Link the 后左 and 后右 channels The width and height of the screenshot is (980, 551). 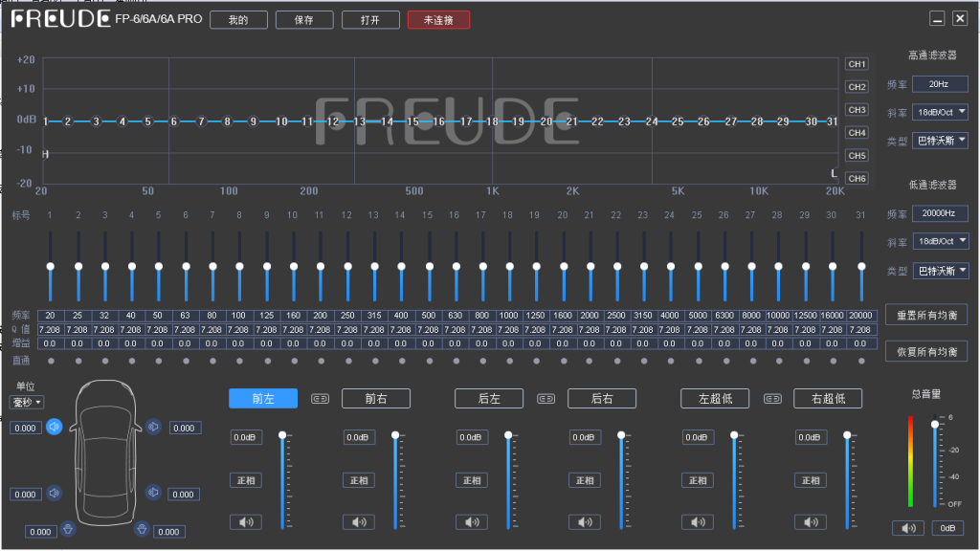pyautogui.click(x=546, y=399)
